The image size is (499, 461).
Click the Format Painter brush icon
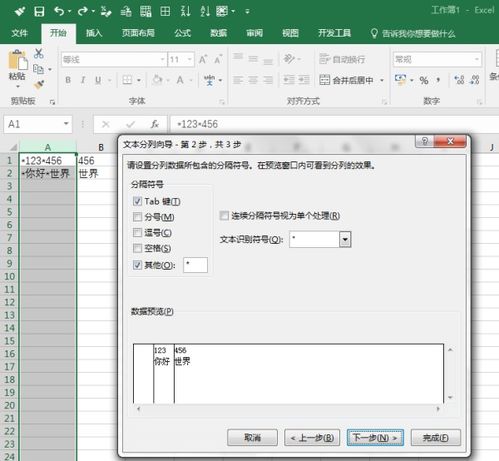(x=39, y=84)
